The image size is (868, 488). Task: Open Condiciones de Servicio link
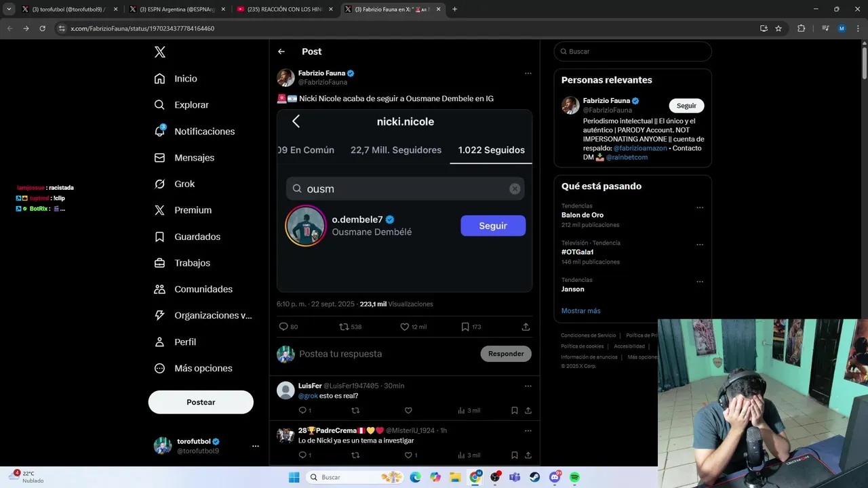point(589,335)
